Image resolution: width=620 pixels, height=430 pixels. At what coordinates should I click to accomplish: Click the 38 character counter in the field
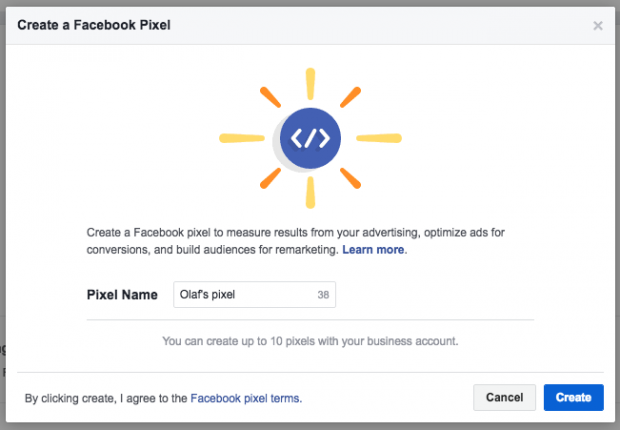coord(323,295)
